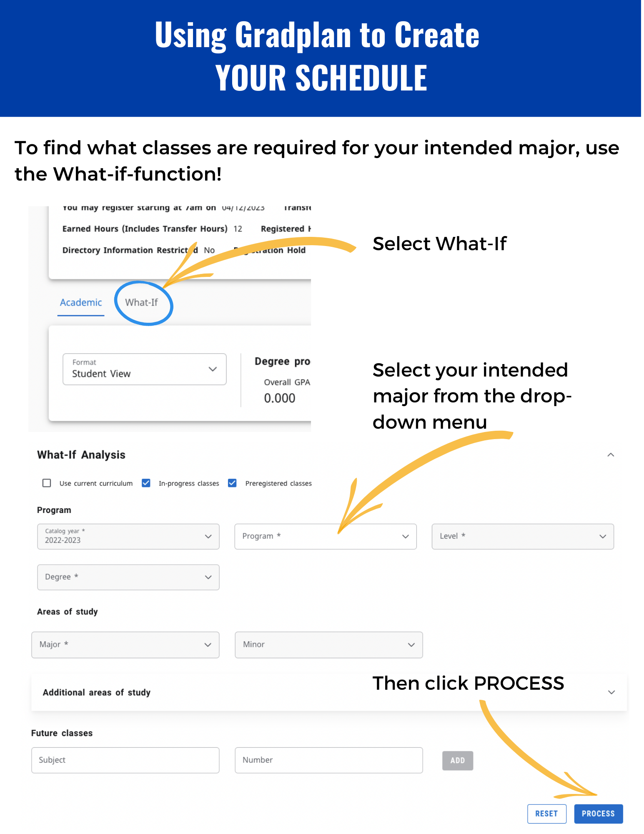The image size is (644, 834).
Task: Expand Additional areas of study section
Action: [x=611, y=692]
